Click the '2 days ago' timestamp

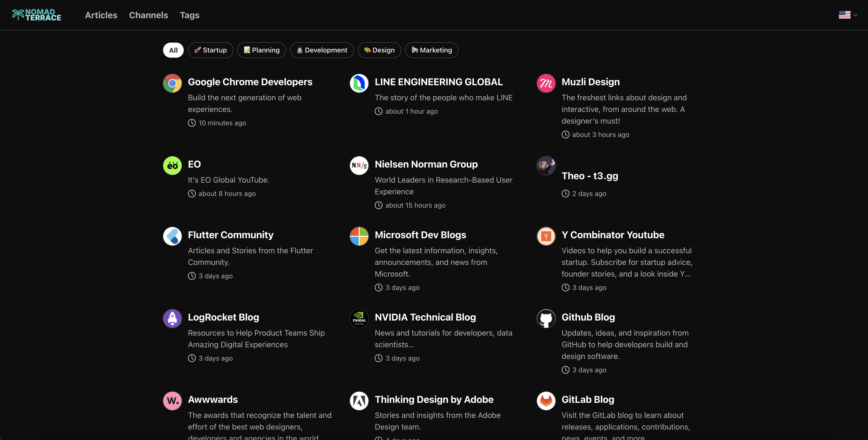point(589,194)
